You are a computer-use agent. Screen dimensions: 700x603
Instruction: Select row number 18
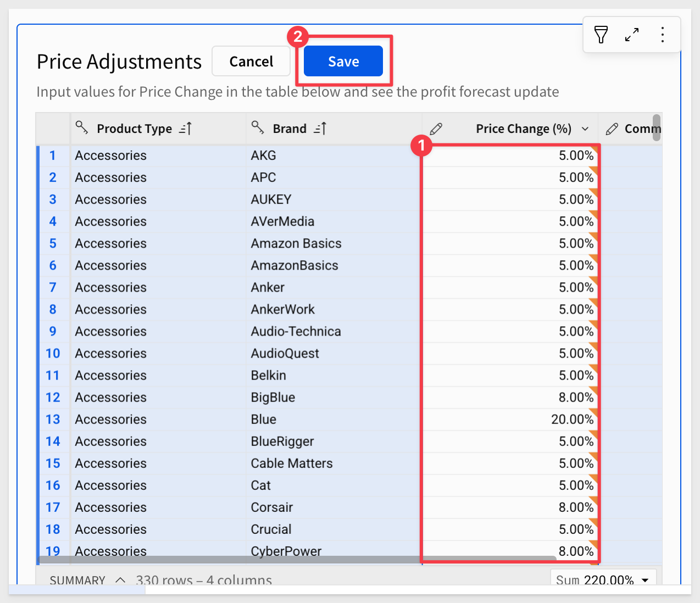pos(53,529)
